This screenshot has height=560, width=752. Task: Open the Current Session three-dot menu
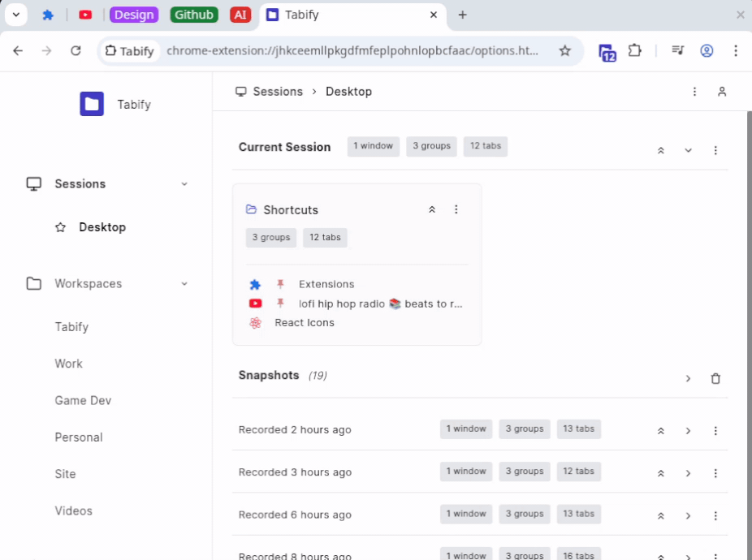click(715, 150)
